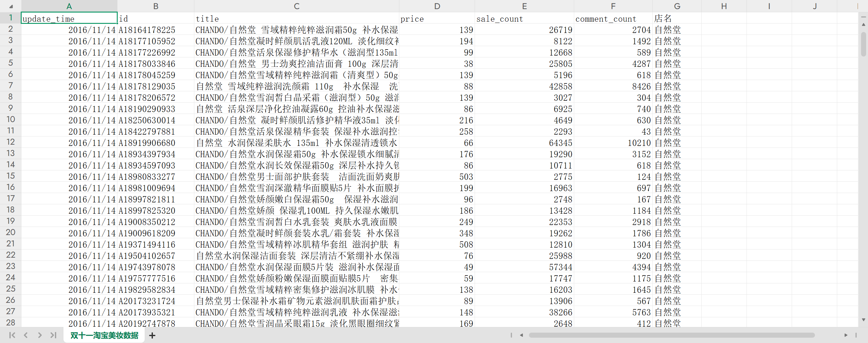Select comment_count cell 8426
The image size is (868, 343).
613,86
